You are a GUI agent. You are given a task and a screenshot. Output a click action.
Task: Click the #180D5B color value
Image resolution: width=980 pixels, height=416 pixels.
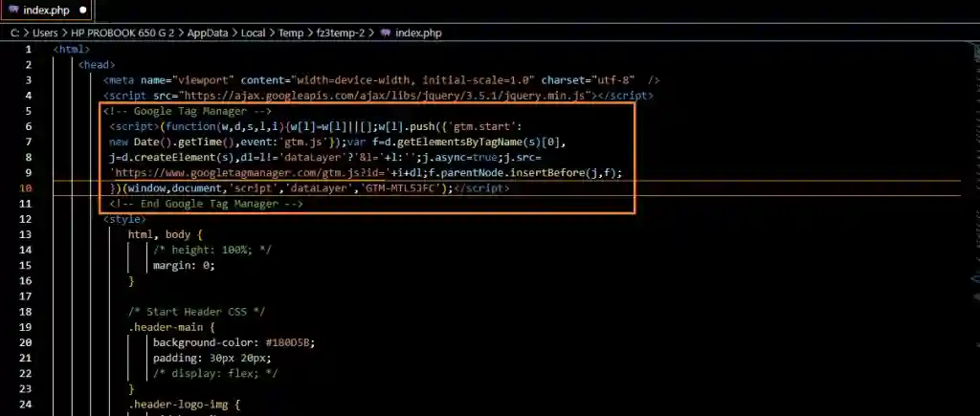(x=289, y=343)
